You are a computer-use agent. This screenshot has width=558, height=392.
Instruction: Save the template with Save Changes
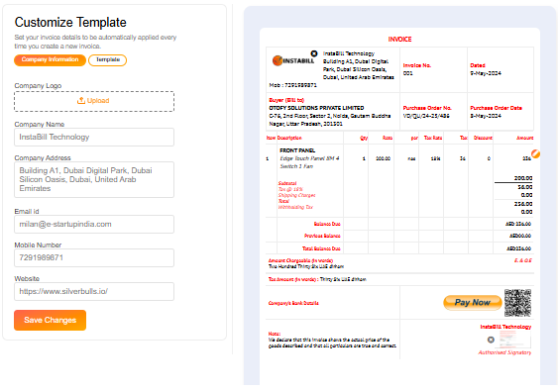point(51,320)
